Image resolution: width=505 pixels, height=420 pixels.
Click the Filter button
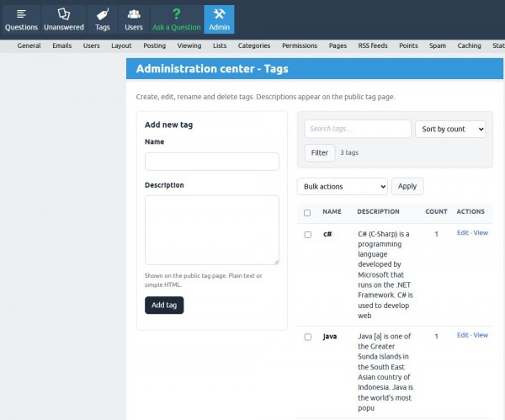point(320,152)
